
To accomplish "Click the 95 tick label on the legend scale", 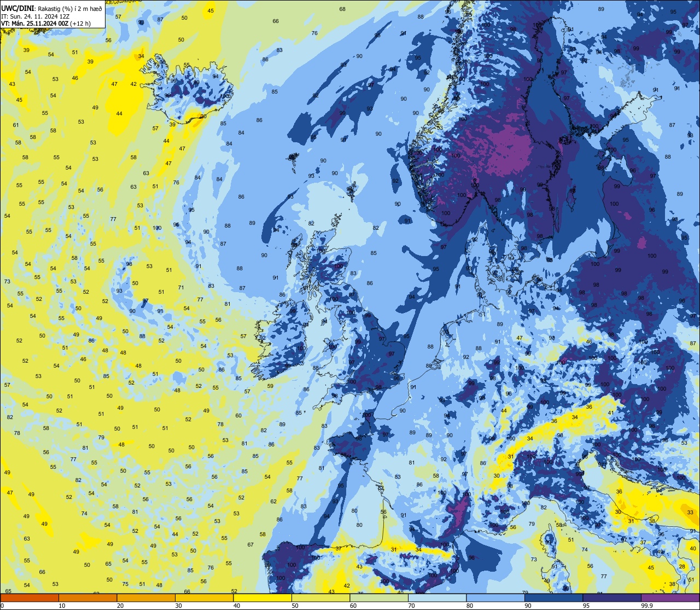I will click(586, 606).
